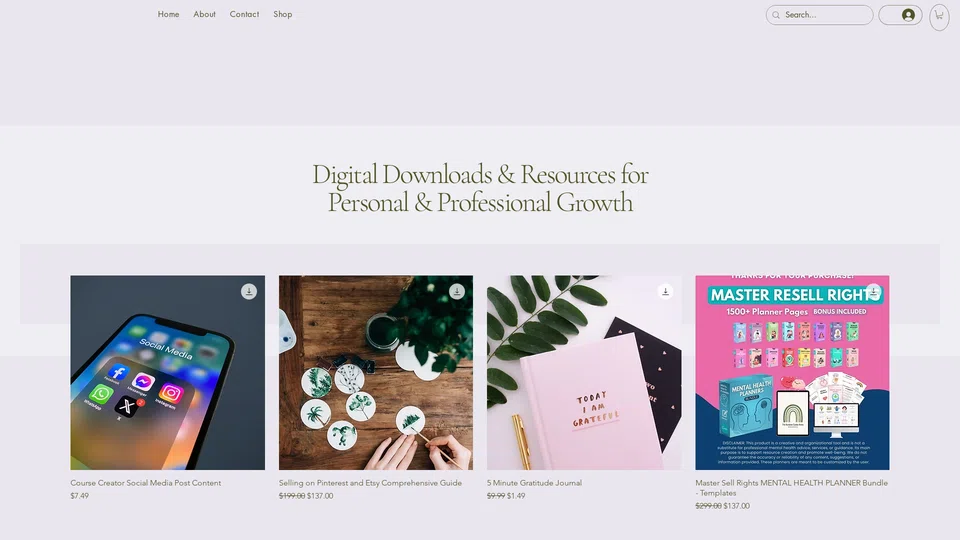Click download icon on Mental Health Planner card
The width and height of the screenshot is (960, 540).
(x=874, y=291)
